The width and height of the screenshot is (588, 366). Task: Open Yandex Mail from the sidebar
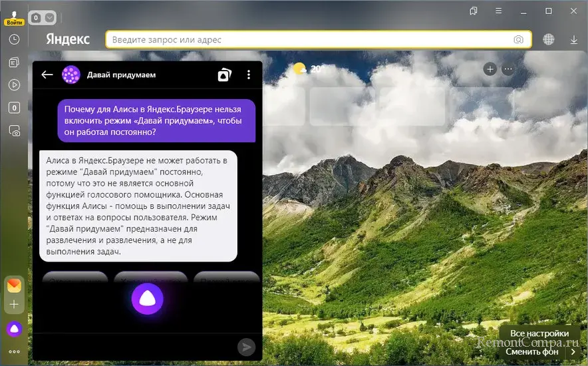pos(14,285)
